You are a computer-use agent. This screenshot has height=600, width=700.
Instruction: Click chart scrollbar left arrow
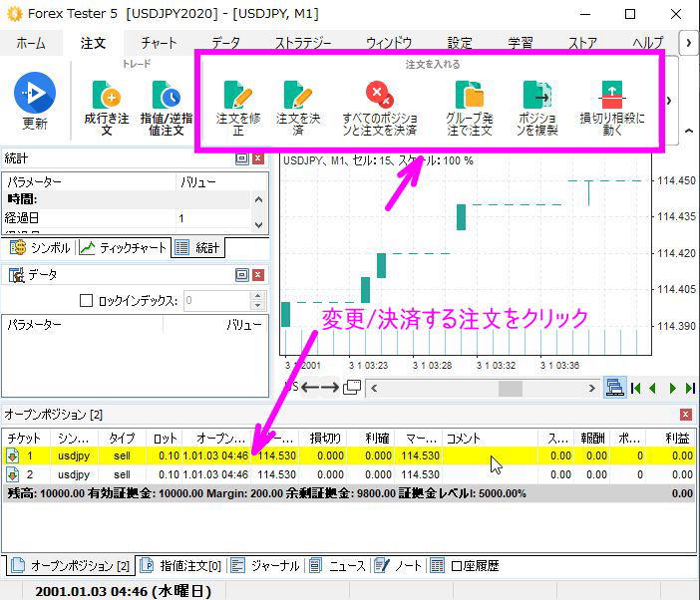pos(374,388)
